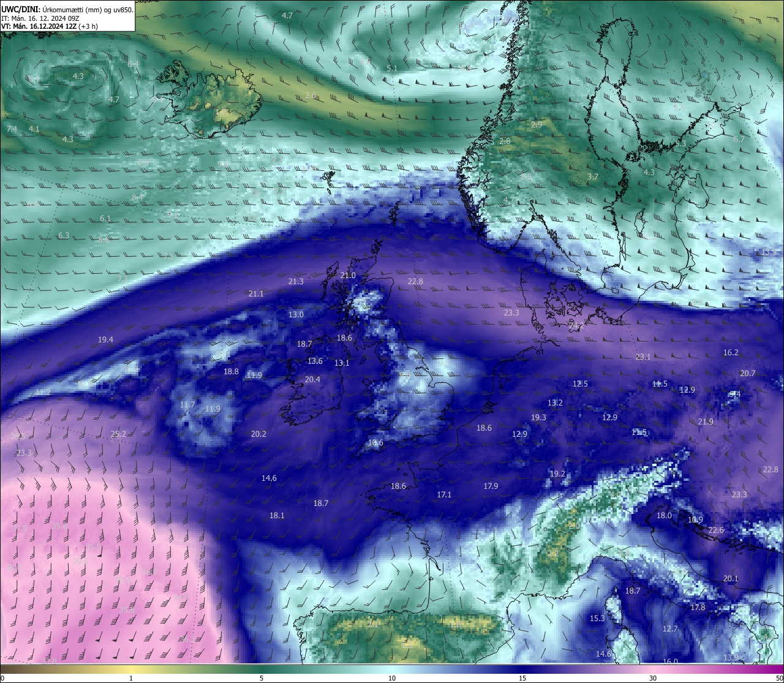Image resolution: width=784 pixels, height=683 pixels.
Task: Click the 16.2 value on the map
Action: [x=731, y=352]
